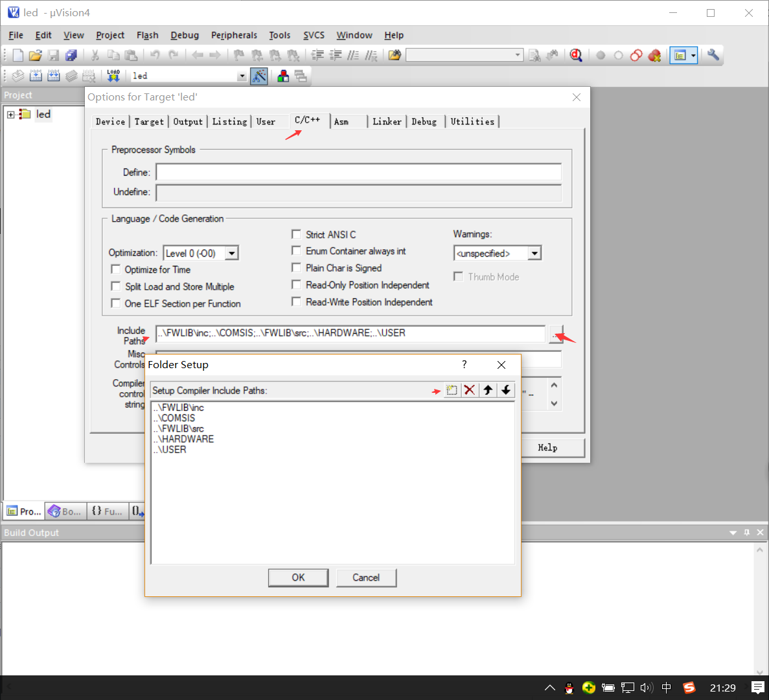The height and width of the screenshot is (700, 769).
Task: Select the ..\FWLIB\inc path entry
Action: [179, 408]
